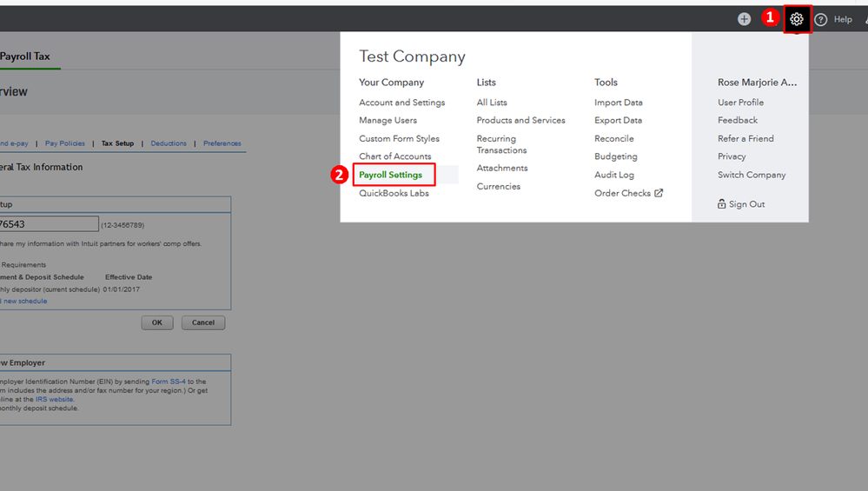868x491 pixels.
Task: Select Switch Company option
Action: 752,175
